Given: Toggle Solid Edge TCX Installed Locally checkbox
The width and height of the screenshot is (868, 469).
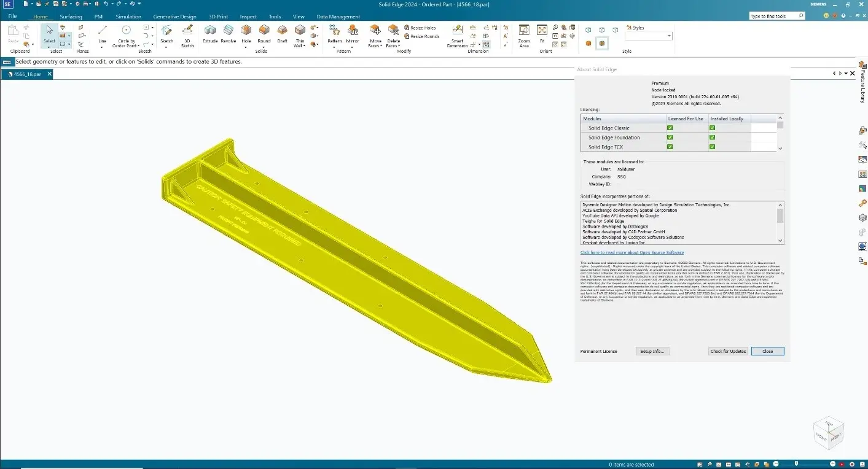Looking at the screenshot, I should tap(712, 147).
